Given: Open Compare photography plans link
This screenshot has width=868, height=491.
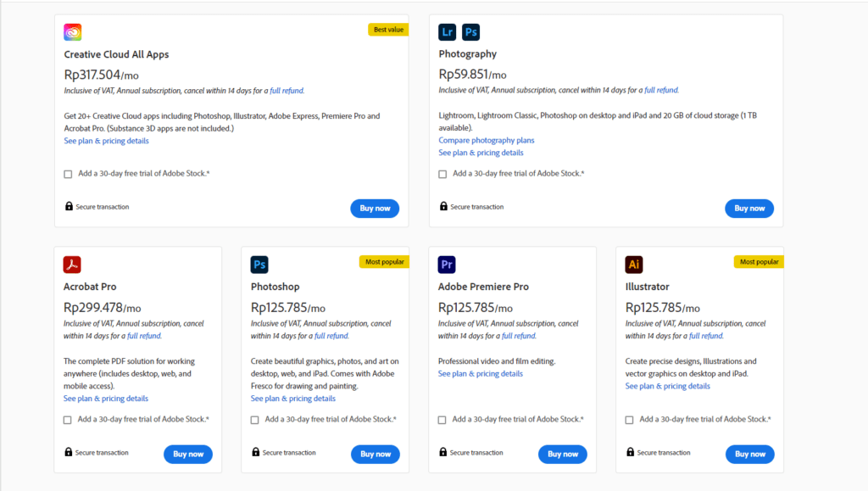Looking at the screenshot, I should (487, 140).
